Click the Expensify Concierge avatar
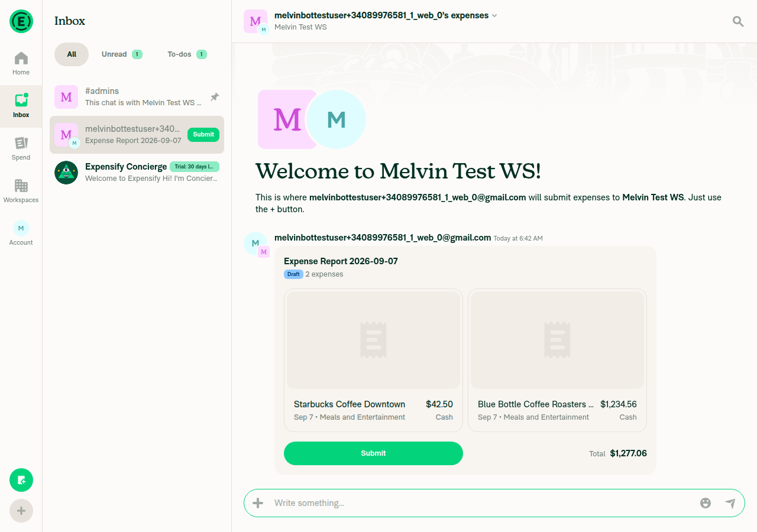The image size is (757, 532). tap(66, 173)
